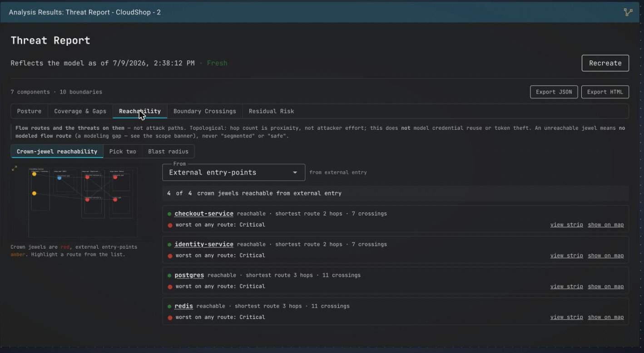The image size is (644, 353).
Task: Click view strip for identity-service
Action: (566, 255)
